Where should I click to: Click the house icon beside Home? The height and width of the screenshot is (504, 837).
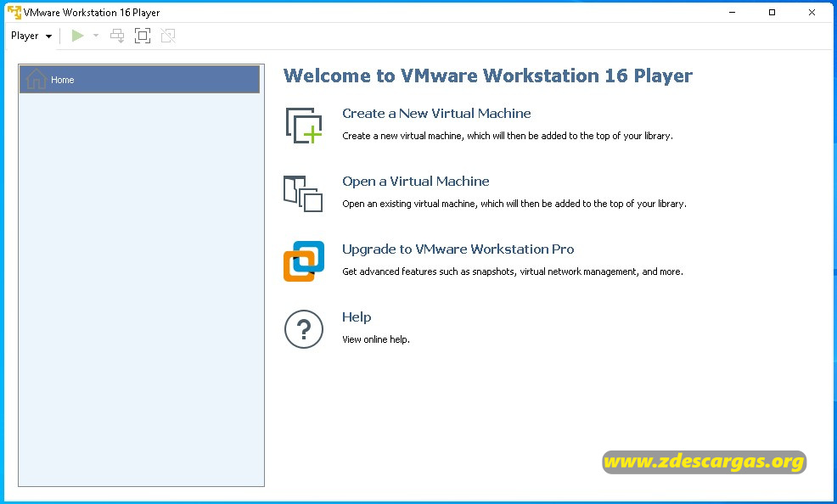point(36,80)
